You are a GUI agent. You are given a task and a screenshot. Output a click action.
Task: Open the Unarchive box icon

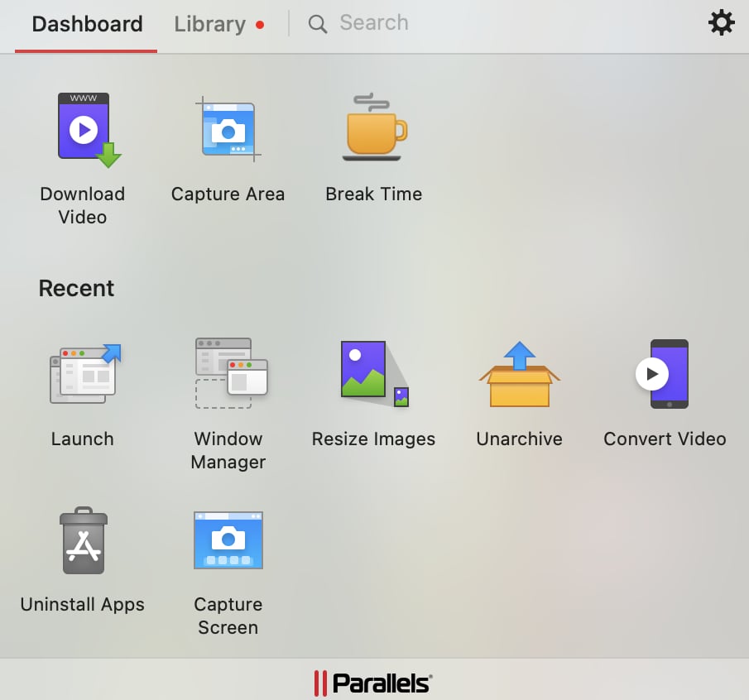click(x=519, y=374)
